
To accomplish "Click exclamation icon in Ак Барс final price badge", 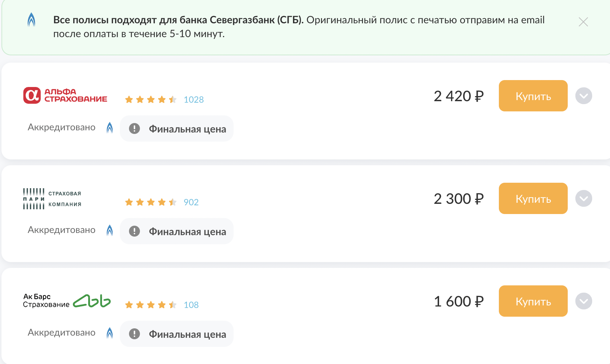I will [x=134, y=334].
